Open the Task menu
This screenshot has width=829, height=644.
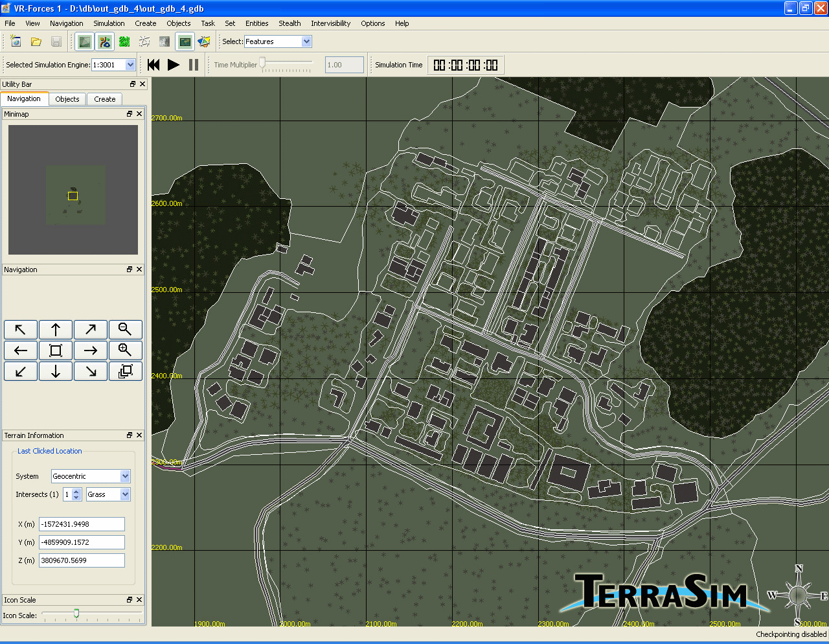point(208,23)
